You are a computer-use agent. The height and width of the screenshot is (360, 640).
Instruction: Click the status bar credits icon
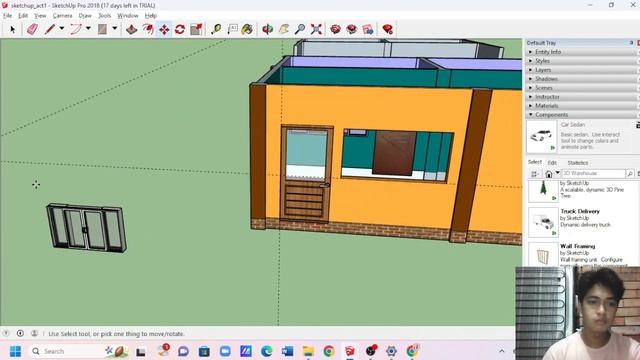coord(20,333)
